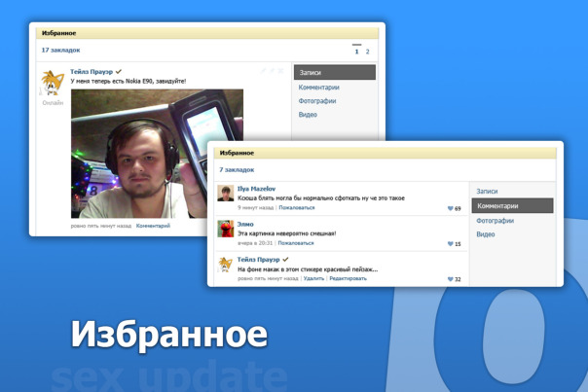This screenshot has height=392, width=588.
Task: Click the Онлайн status under the fox avatar
Action: (53, 103)
